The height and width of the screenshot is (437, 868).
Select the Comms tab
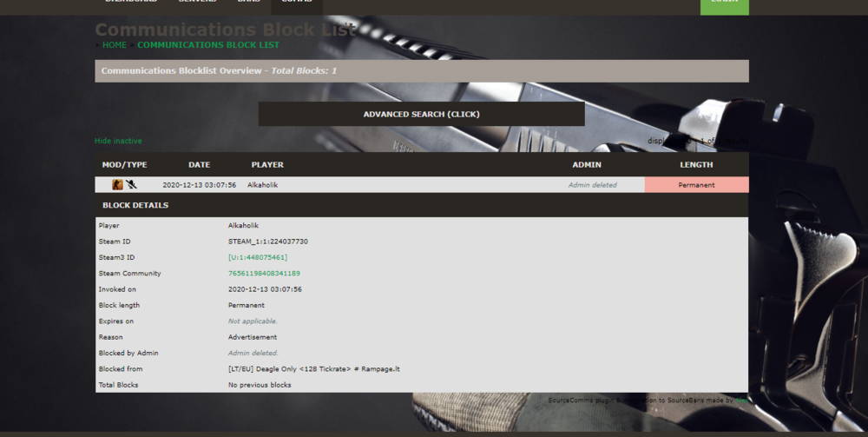296,3
